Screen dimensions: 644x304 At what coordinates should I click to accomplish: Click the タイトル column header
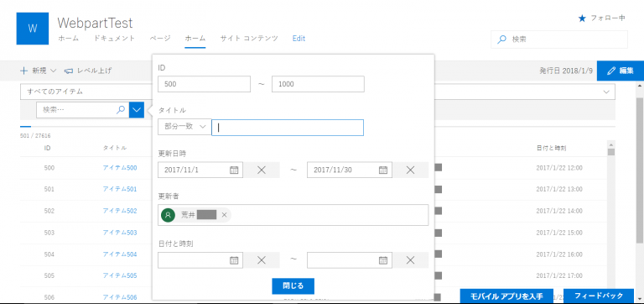point(115,148)
